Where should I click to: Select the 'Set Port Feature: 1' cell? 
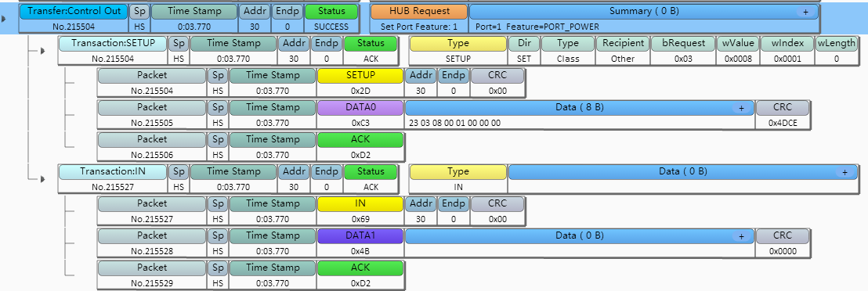[x=419, y=26]
